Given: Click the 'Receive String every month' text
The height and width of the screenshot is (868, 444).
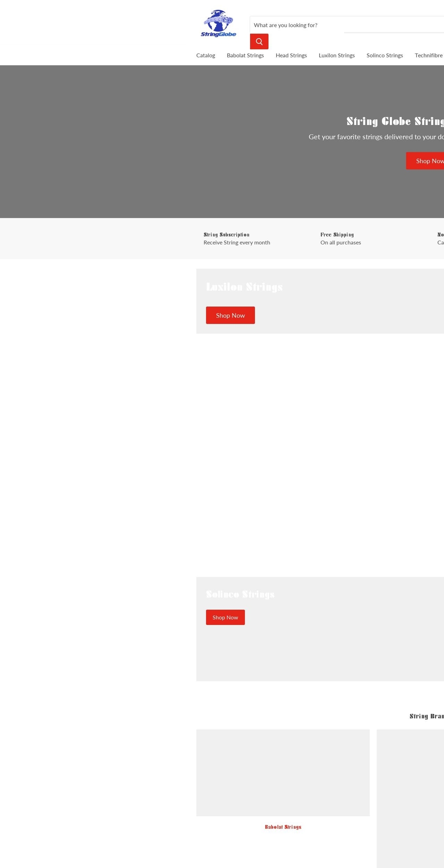Looking at the screenshot, I should click(x=237, y=243).
